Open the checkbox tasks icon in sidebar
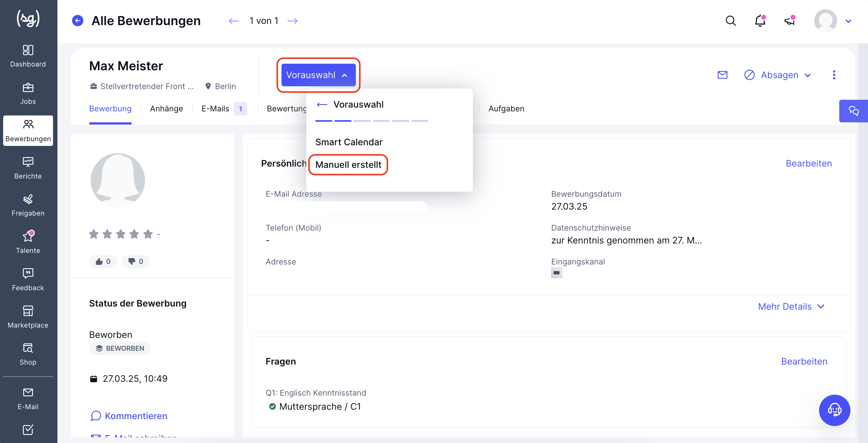Screen dimensions: 868x443 click(x=28, y=430)
